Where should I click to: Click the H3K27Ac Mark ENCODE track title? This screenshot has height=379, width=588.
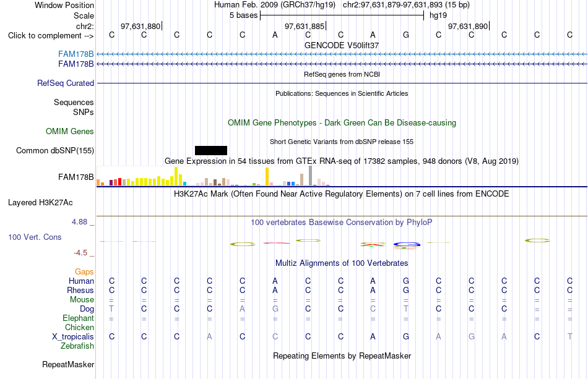pos(342,194)
